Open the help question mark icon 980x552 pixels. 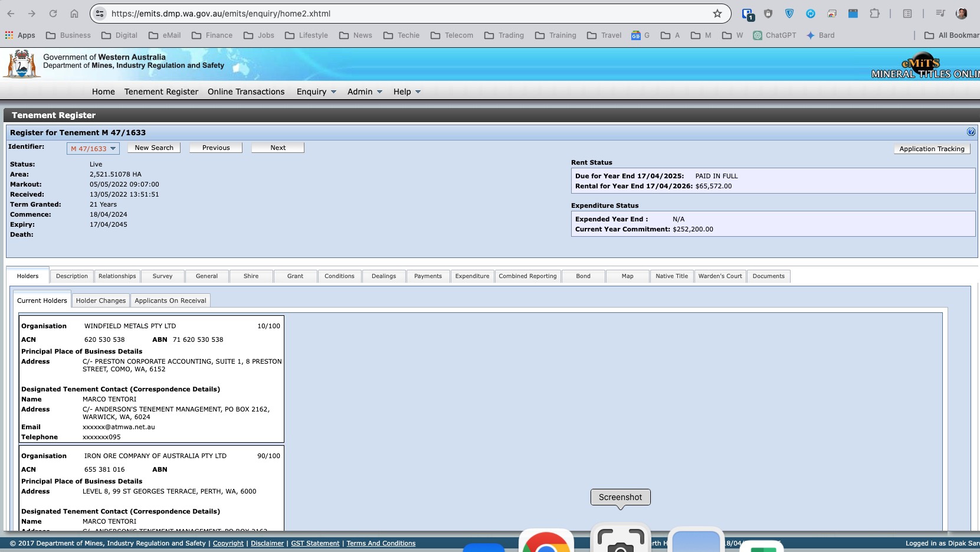971,132
